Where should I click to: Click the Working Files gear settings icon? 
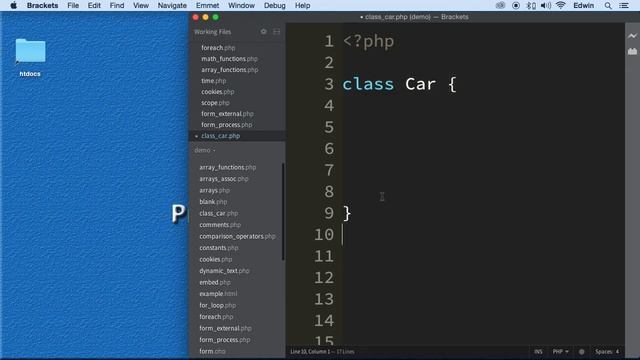[264, 31]
